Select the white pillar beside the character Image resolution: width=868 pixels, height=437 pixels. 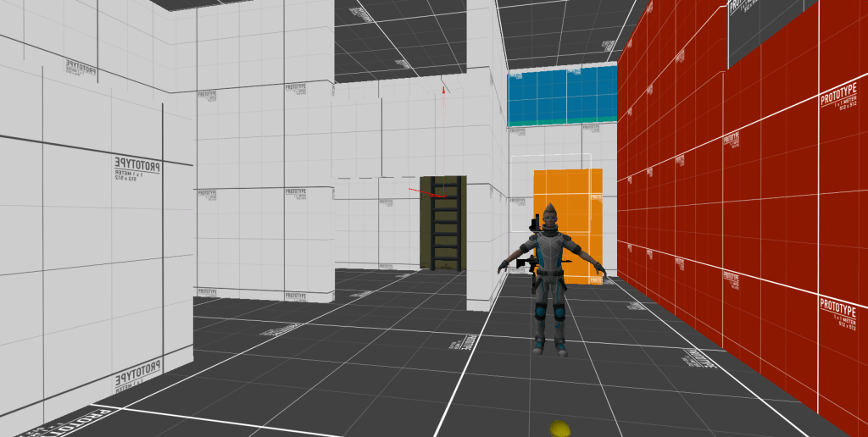(485, 169)
